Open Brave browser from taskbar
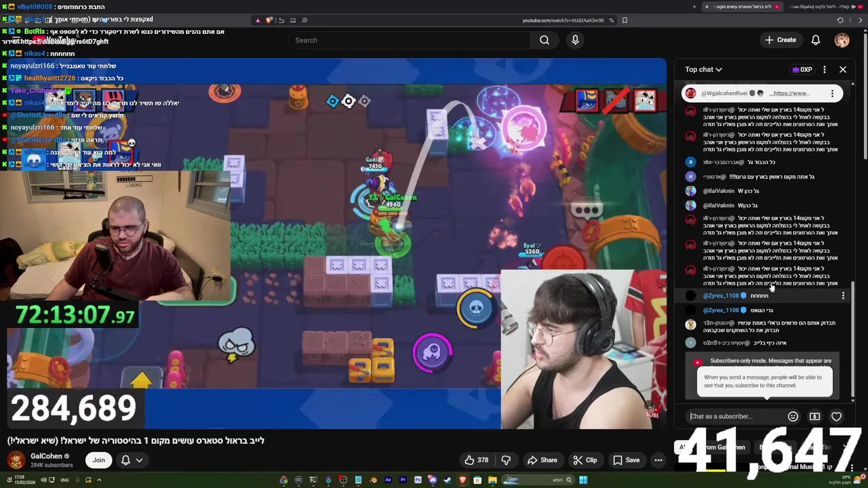The image size is (868, 488). point(462,480)
